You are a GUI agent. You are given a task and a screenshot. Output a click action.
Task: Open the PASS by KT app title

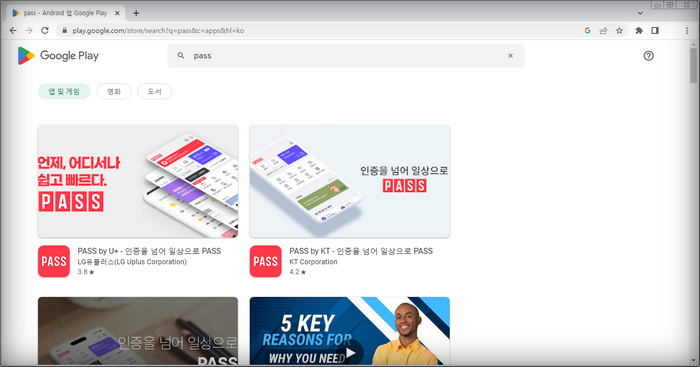pyautogui.click(x=361, y=251)
